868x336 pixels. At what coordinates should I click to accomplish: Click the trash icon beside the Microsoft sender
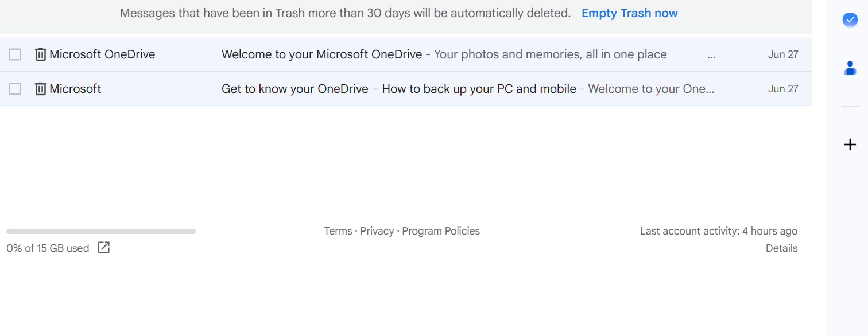click(40, 89)
